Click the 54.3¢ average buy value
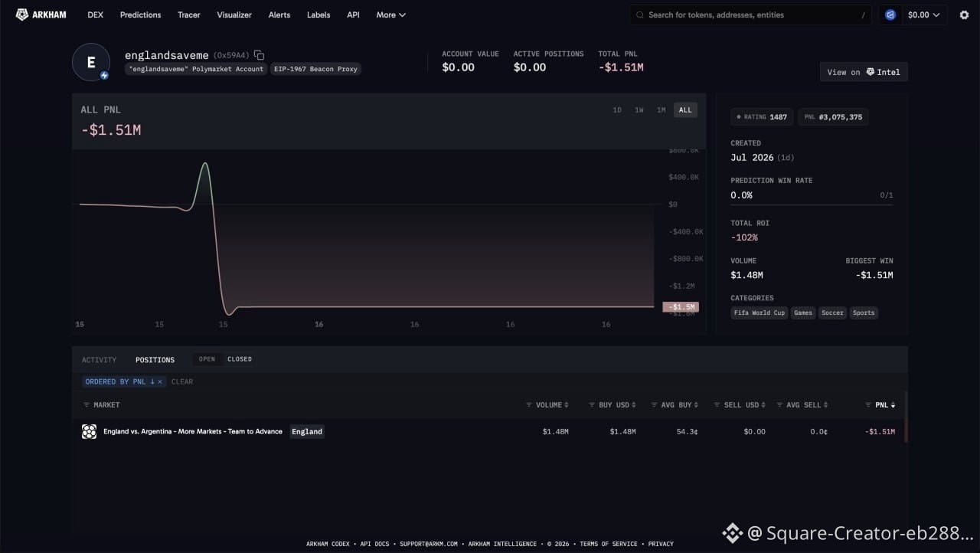This screenshot has width=980, height=553. [687, 431]
